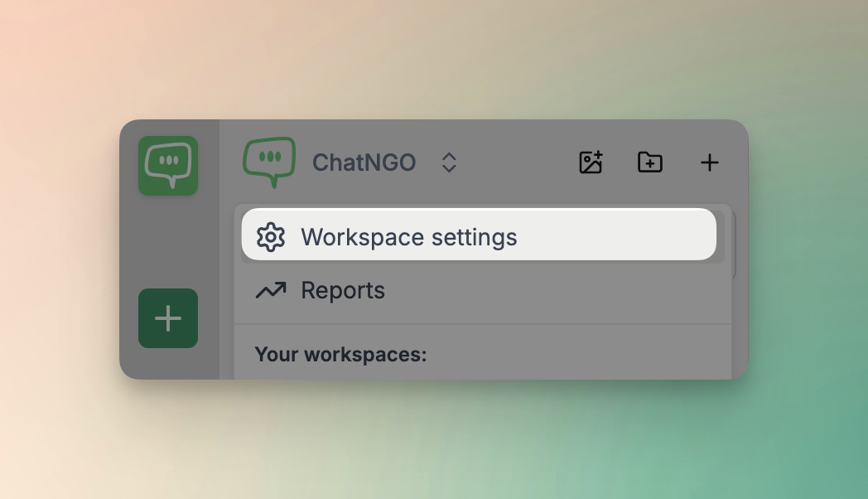
Task: Click the divider line below Reports
Action: [x=480, y=324]
